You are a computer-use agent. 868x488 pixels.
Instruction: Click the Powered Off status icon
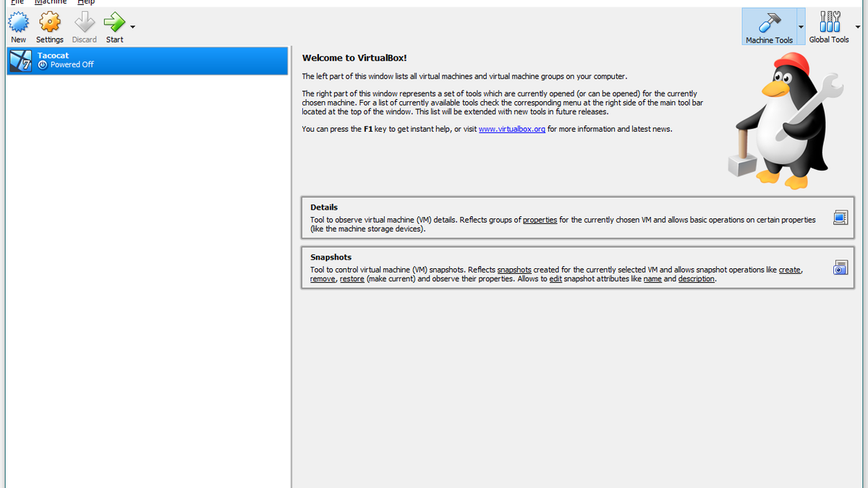coord(43,65)
